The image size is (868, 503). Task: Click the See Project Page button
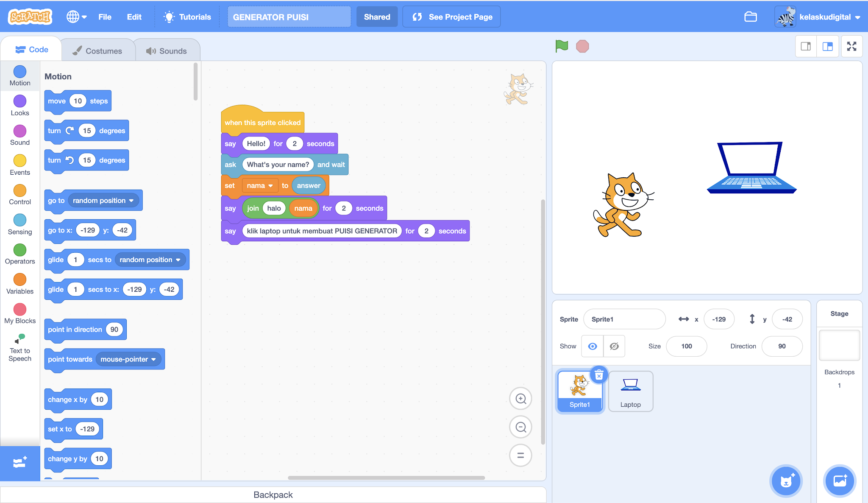451,17
